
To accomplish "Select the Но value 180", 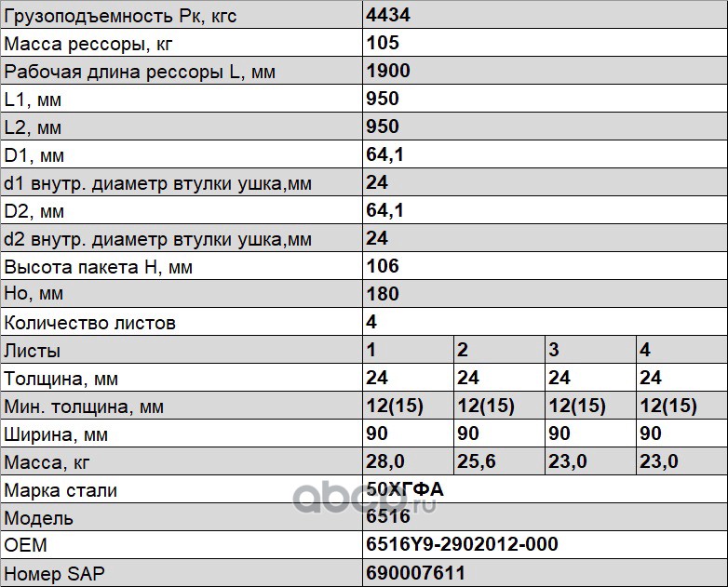I will point(383,294).
